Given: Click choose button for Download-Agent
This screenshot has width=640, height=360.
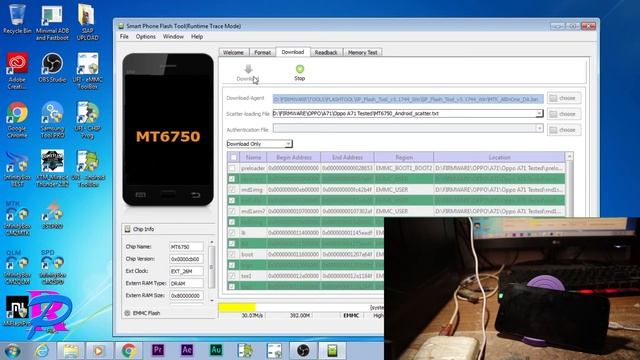Looking at the screenshot, I should [x=564, y=98].
